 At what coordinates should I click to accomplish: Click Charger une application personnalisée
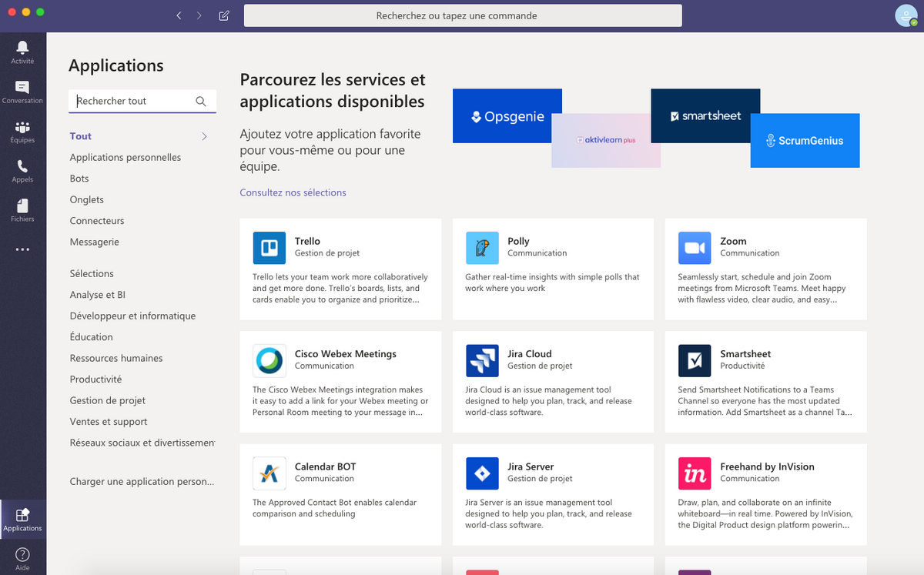(x=142, y=482)
